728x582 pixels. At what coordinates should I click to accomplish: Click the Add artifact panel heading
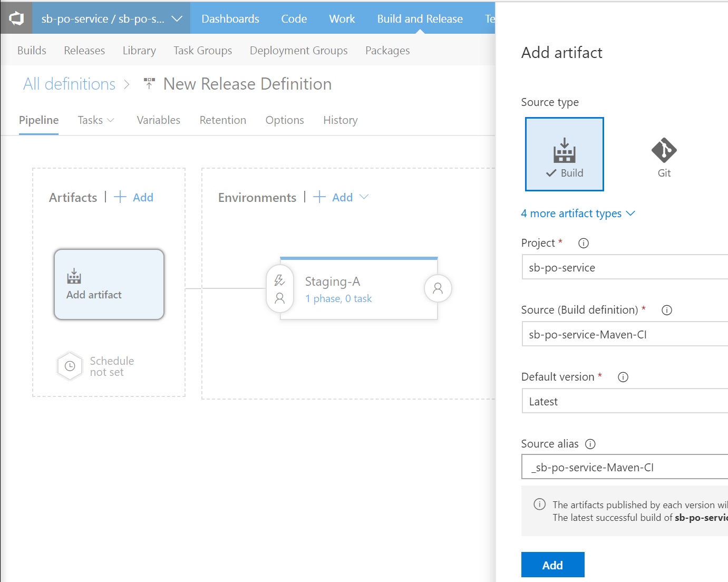pyautogui.click(x=562, y=53)
